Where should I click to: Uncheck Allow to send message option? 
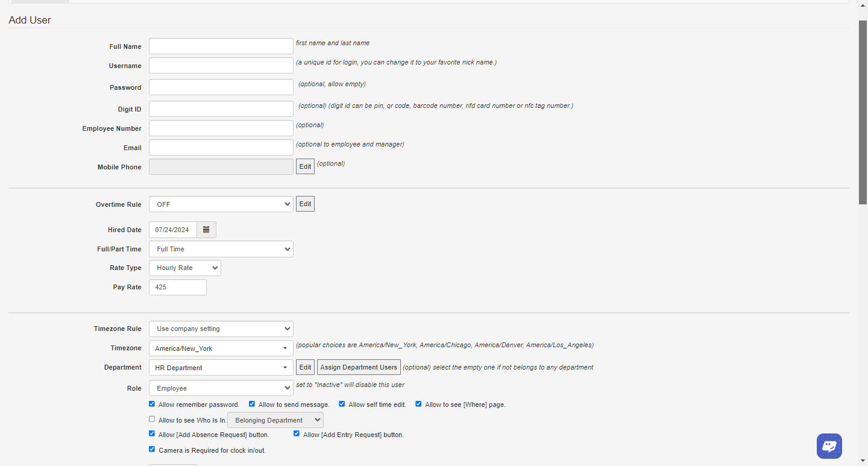coord(252,404)
